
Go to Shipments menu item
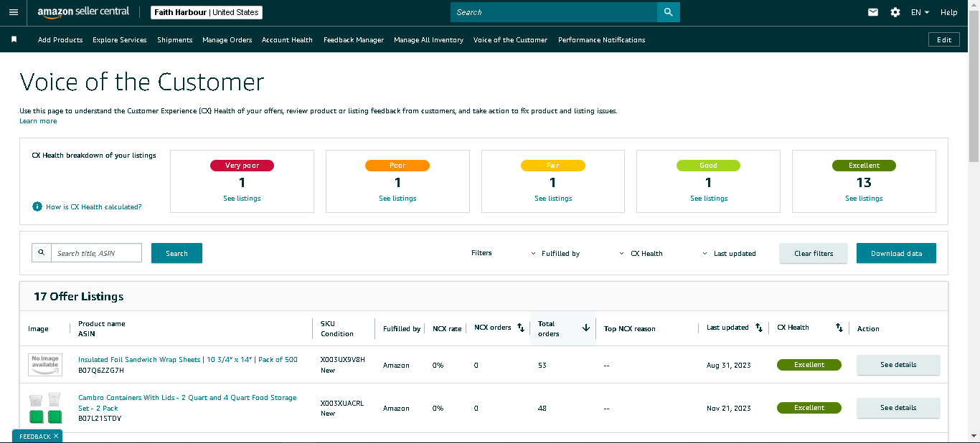click(175, 40)
